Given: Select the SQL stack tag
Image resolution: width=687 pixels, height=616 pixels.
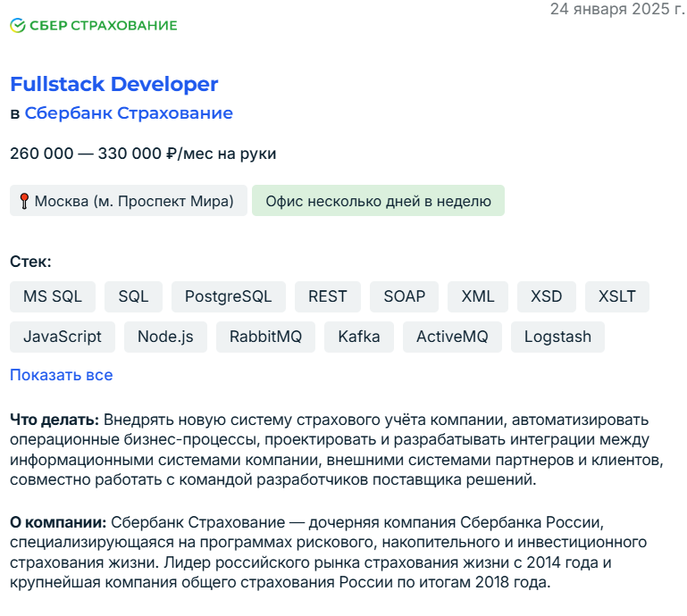Looking at the screenshot, I should coord(133,296).
